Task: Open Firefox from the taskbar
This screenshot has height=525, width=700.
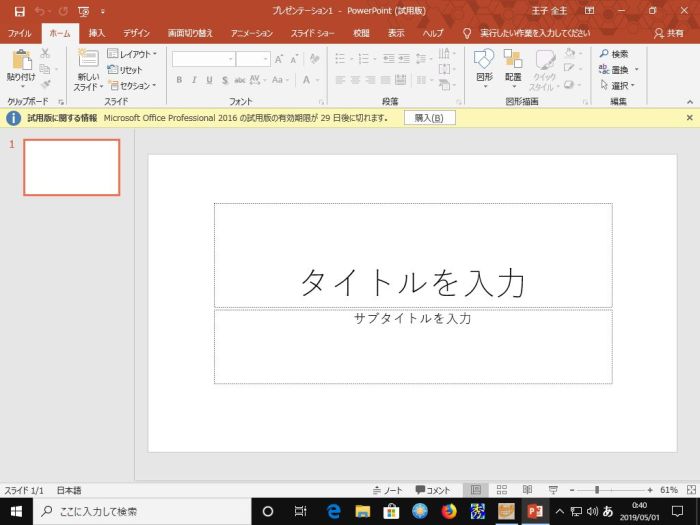Action: 448,511
